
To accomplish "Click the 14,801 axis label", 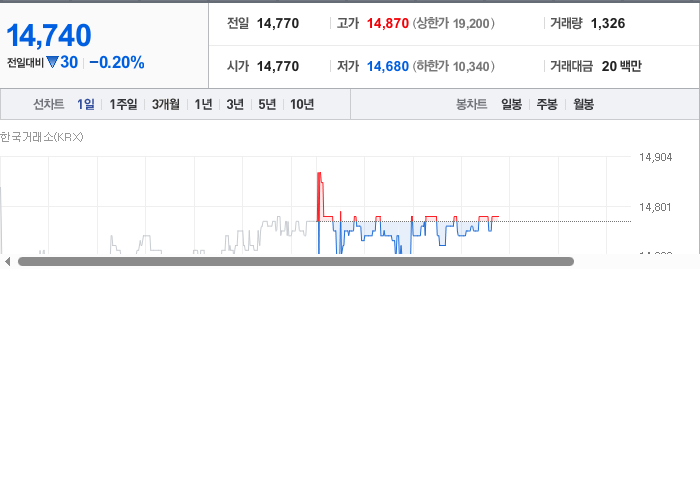I will (x=655, y=207).
